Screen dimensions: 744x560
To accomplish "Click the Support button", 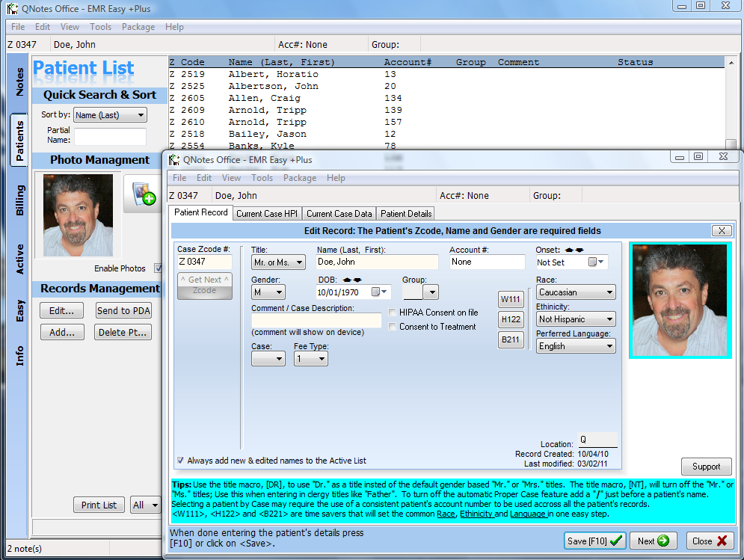I will pos(706,467).
